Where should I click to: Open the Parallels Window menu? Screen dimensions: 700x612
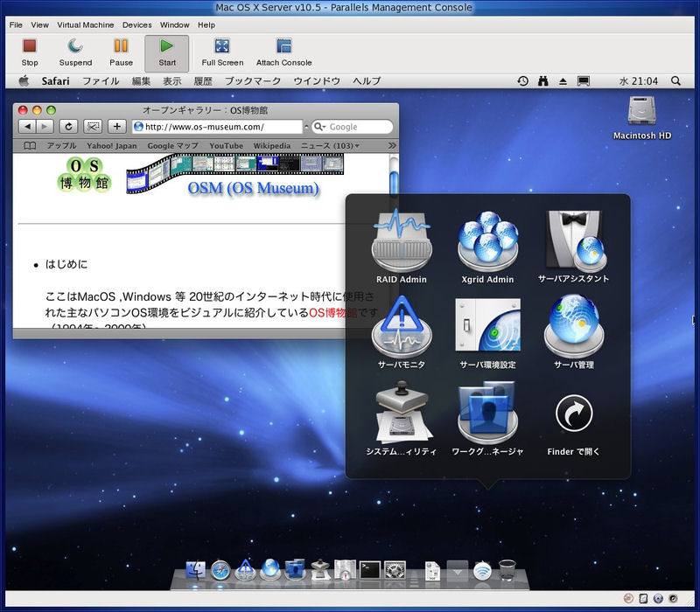coord(174,25)
